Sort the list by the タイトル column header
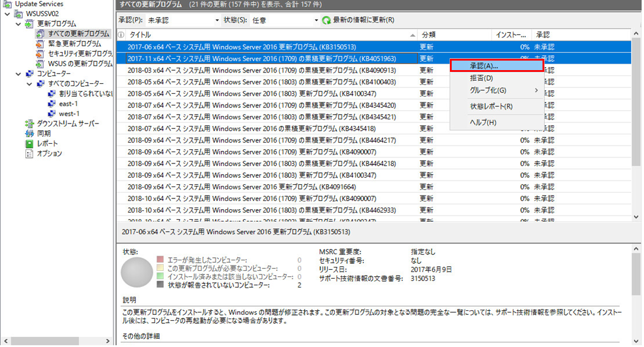Image resolution: width=644 pixels, height=347 pixels. point(267,35)
